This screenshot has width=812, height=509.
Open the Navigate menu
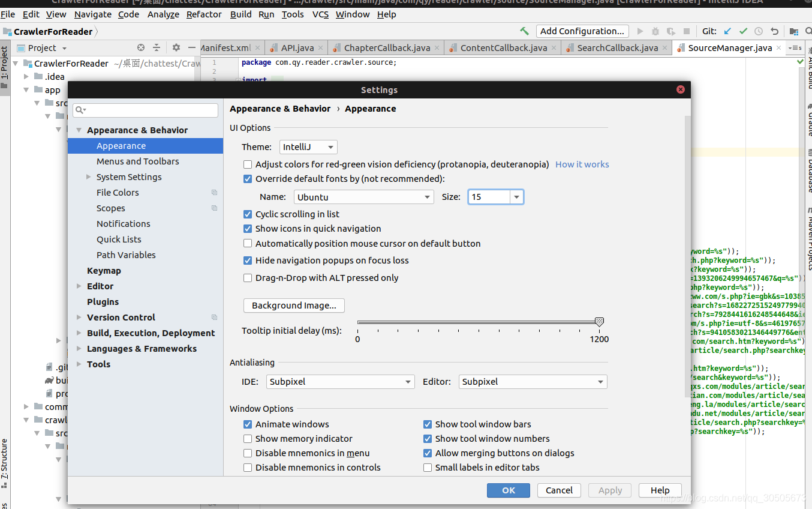pos(93,14)
